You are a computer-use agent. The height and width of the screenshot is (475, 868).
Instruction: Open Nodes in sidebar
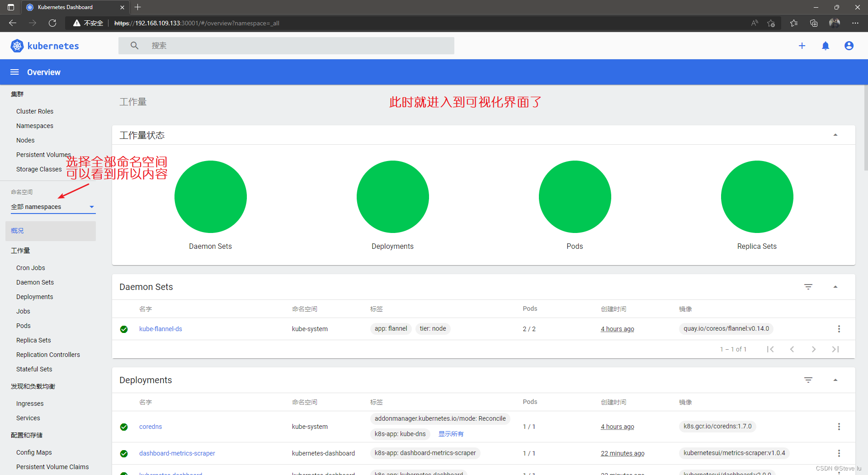coord(25,140)
